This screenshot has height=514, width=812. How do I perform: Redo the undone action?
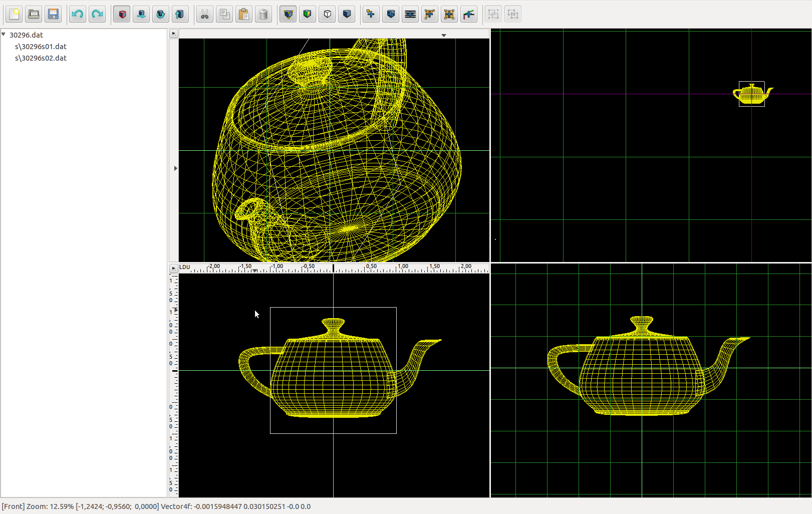[x=97, y=14]
